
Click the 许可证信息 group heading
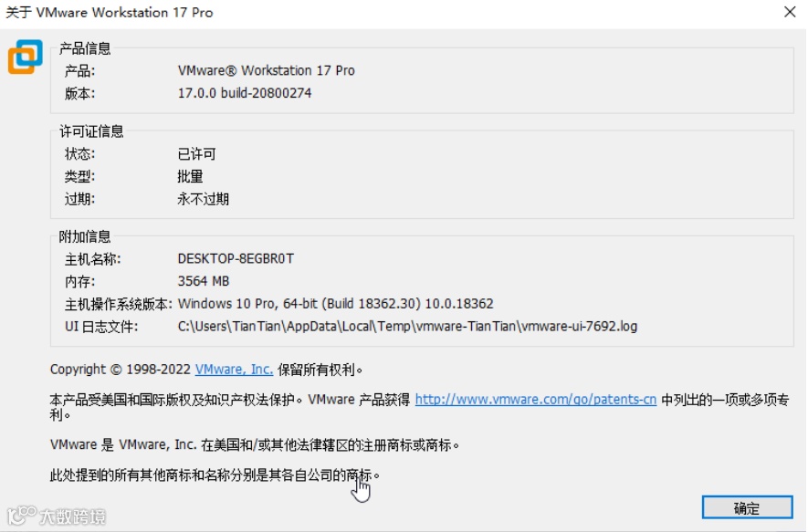91,131
